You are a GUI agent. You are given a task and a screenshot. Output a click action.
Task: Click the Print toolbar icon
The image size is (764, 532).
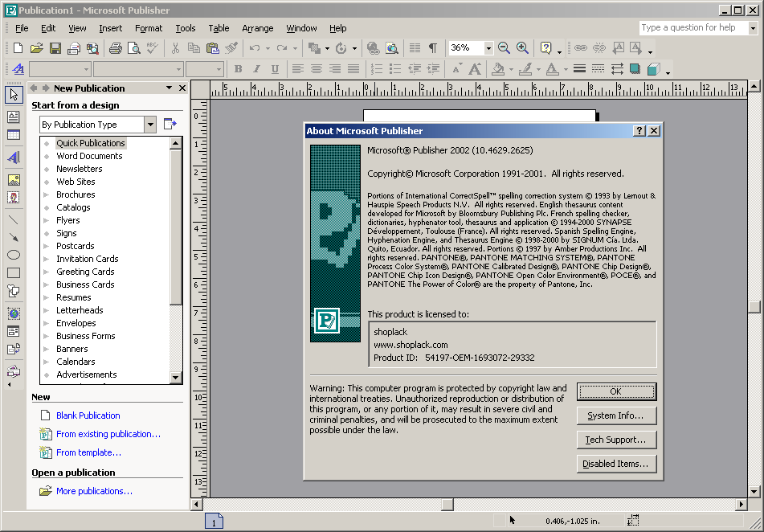pos(116,47)
